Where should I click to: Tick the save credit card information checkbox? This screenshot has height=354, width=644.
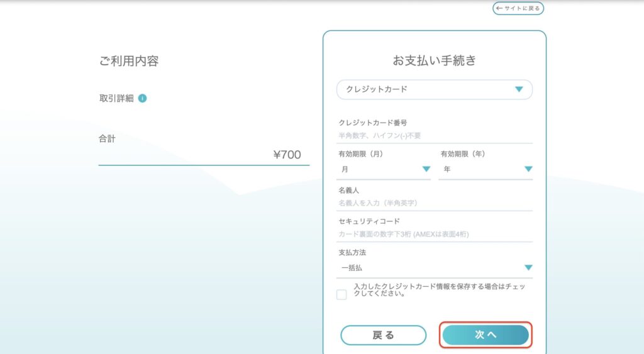click(341, 294)
